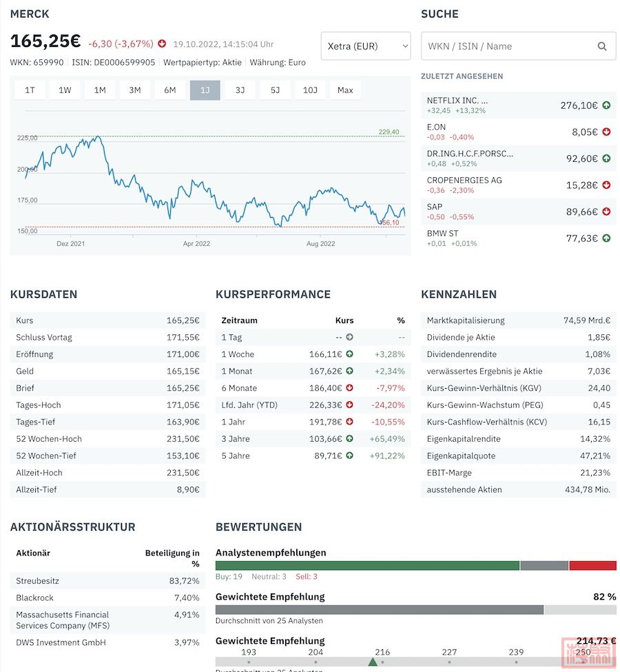Click the Kurs-Gewinn-Verhältnis (KGV) row label

[x=484, y=388]
